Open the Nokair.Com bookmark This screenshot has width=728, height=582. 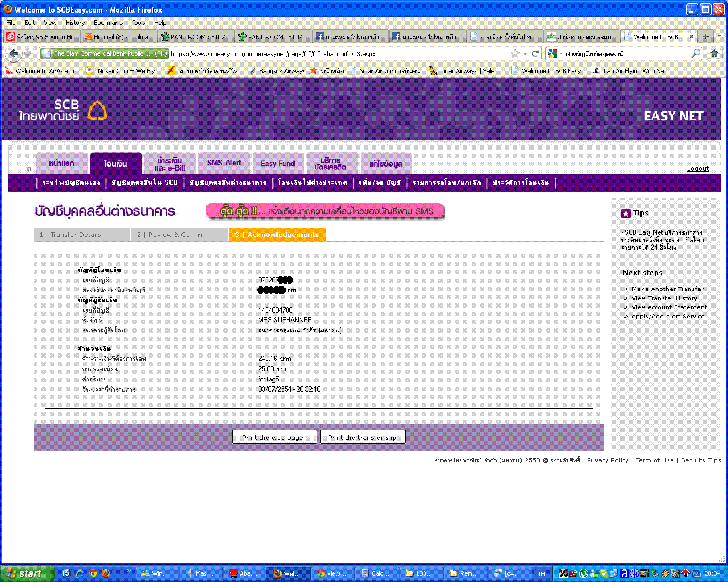(x=124, y=71)
